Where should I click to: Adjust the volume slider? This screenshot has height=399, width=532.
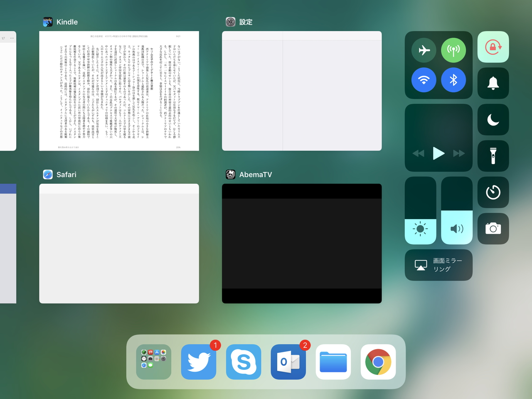point(457,210)
